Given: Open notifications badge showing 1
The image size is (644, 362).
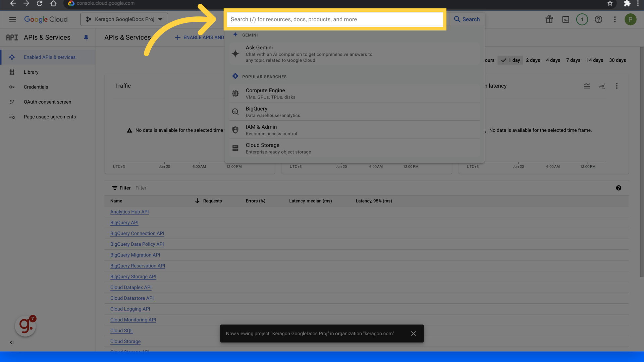Looking at the screenshot, I should pos(582,19).
